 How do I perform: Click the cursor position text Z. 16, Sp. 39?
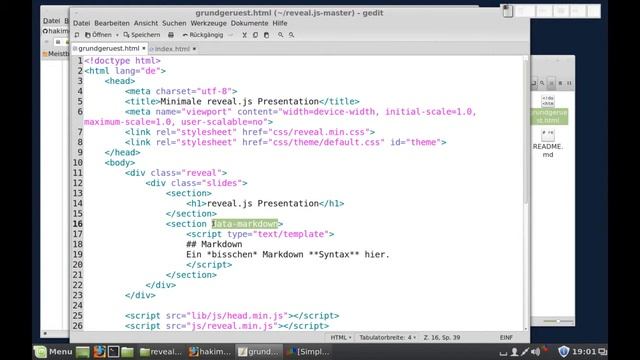coord(442,338)
